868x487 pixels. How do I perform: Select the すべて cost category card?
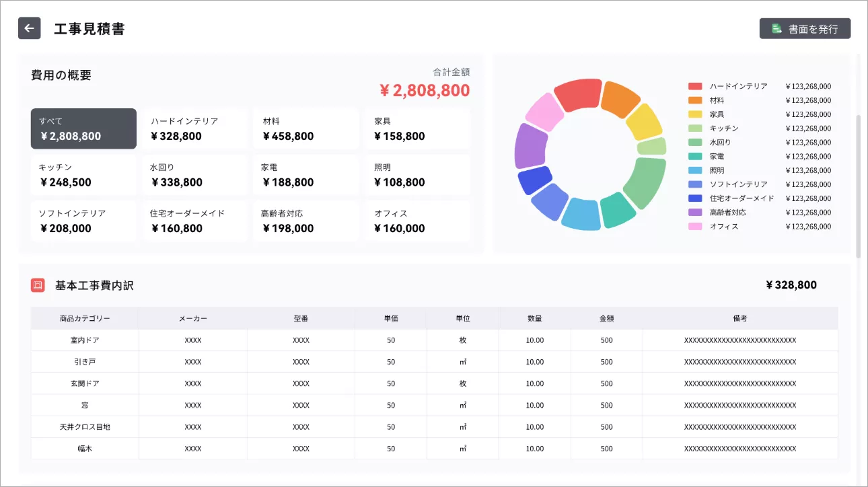(83, 128)
